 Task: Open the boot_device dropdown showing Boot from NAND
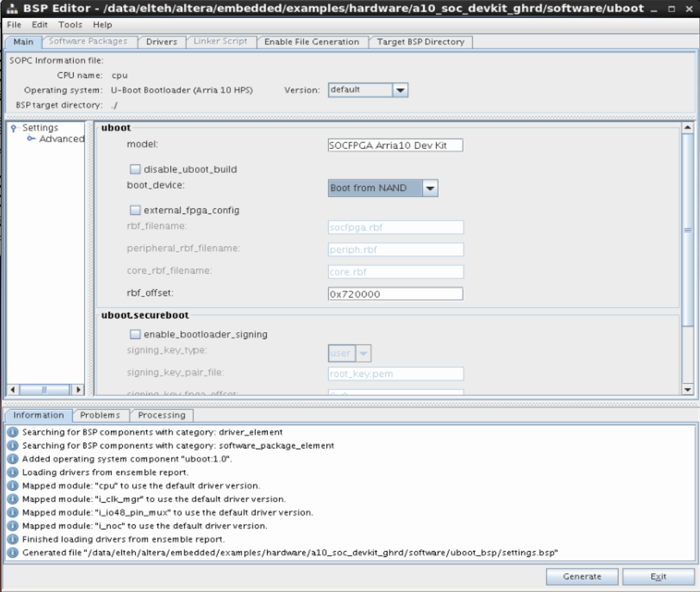[430, 188]
